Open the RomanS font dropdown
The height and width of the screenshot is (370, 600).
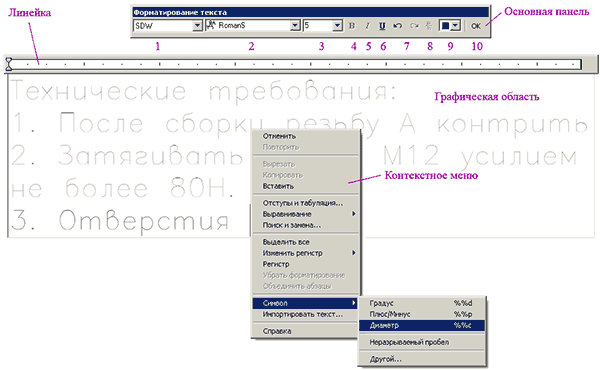pos(295,26)
